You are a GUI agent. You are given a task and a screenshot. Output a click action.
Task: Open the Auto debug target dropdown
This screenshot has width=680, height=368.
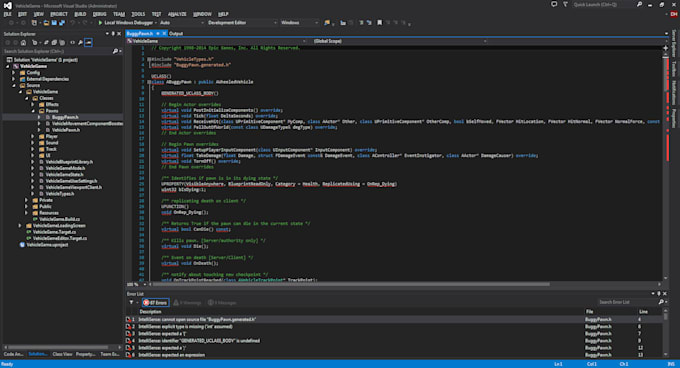click(x=181, y=23)
